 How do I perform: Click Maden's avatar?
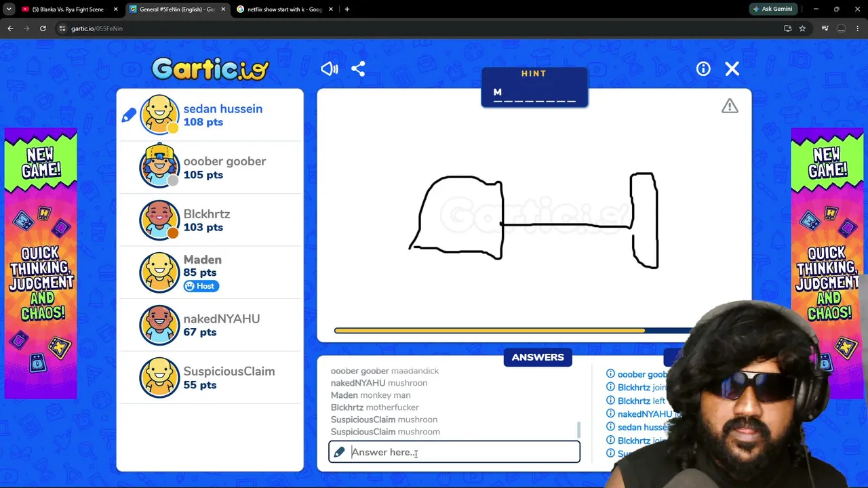click(159, 272)
